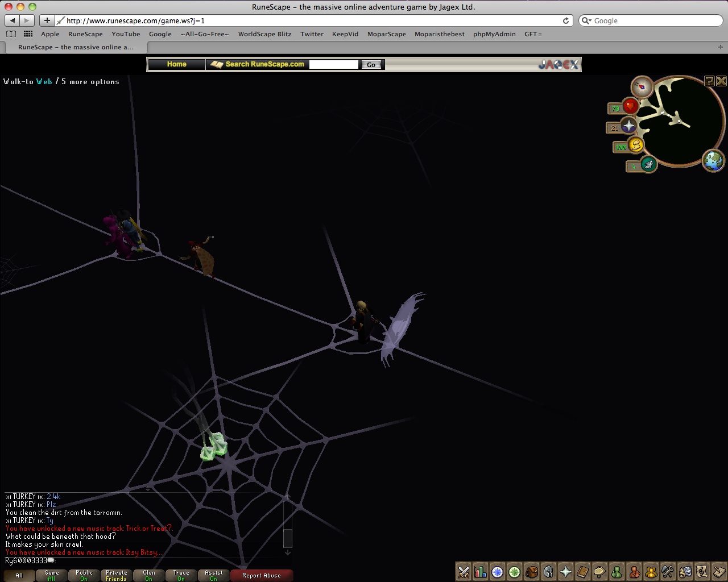
Task: Open the Moparisthebest bookmark
Action: click(440, 34)
